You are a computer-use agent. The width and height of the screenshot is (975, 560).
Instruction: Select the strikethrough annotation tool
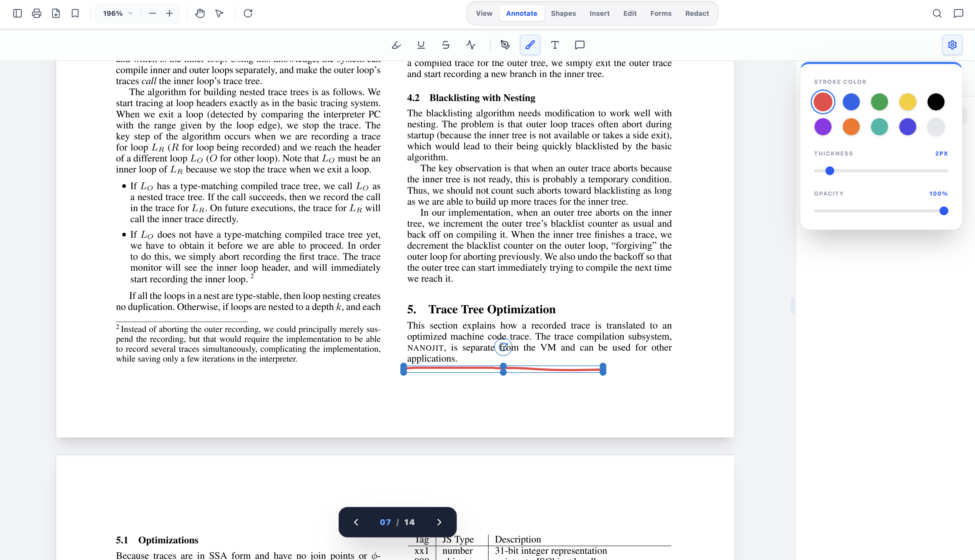446,45
